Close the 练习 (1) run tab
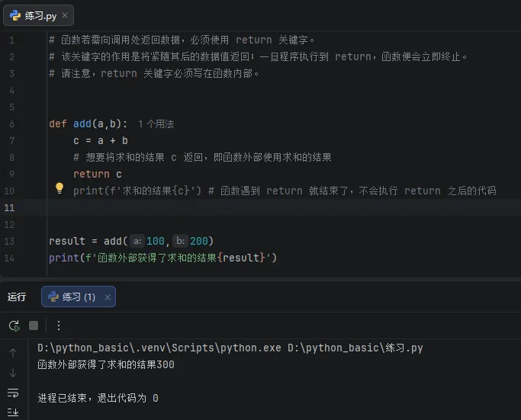521x420 pixels. pyautogui.click(x=107, y=297)
